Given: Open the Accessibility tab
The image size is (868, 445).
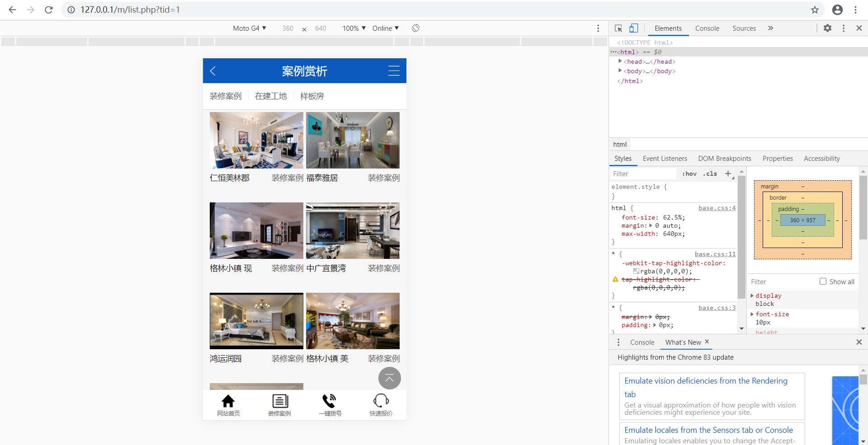Looking at the screenshot, I should (x=822, y=159).
